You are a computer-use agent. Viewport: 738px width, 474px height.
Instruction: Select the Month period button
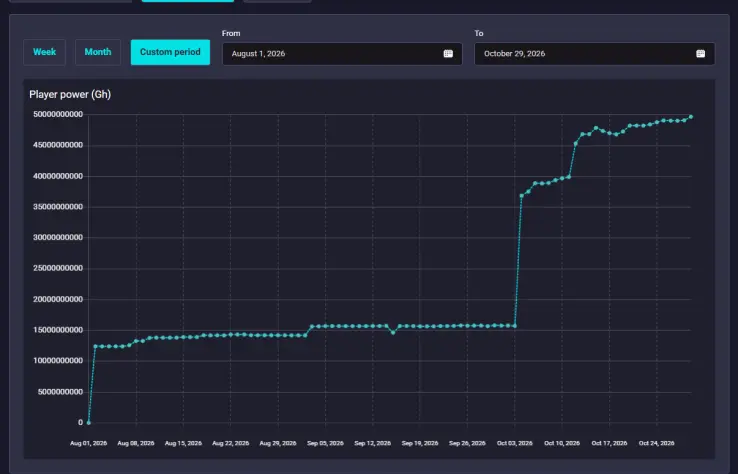[x=98, y=52]
